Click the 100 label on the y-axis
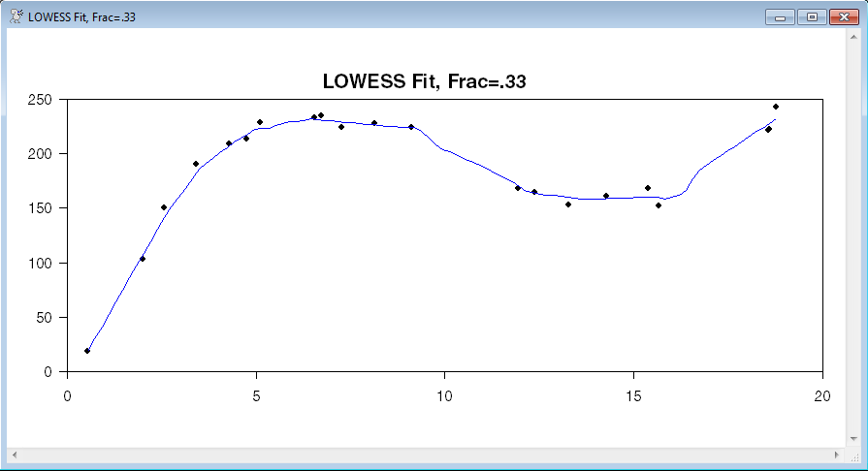Image resolution: width=868 pixels, height=471 pixels. coord(40,263)
